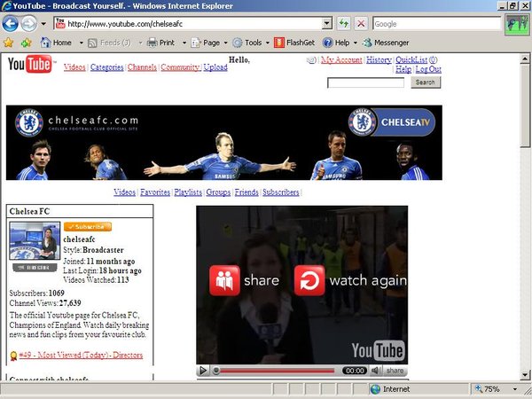Click the chelseafc.com crest logo in banner
Screen dimensions: 532x399
(29, 122)
